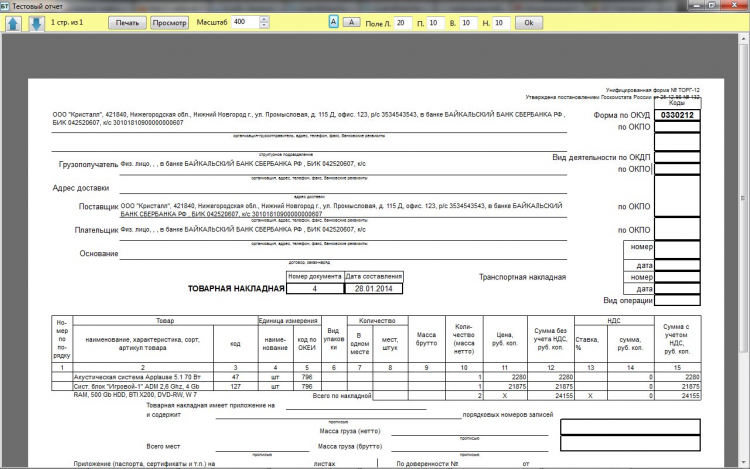Click product code cell 127

[235, 386]
